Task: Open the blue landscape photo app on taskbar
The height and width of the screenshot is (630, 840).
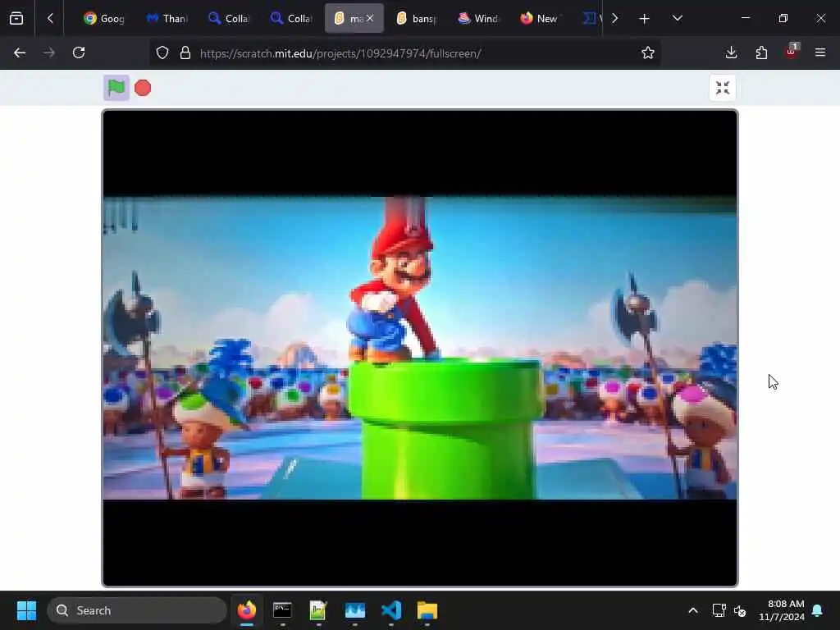Action: [x=354, y=610]
